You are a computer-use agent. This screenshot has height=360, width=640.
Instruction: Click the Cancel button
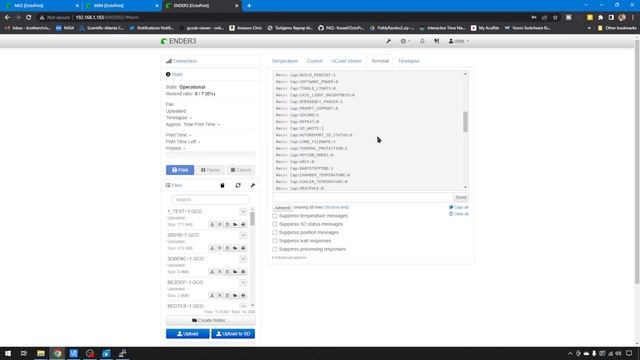241,170
